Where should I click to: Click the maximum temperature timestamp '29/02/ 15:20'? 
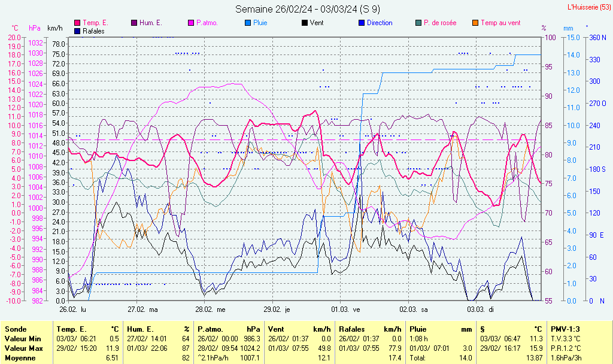click(76, 348)
